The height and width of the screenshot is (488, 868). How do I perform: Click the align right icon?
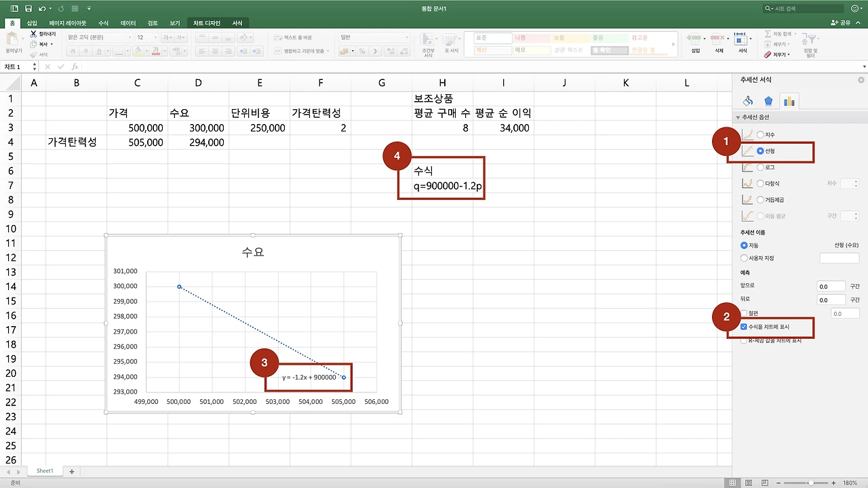click(x=228, y=51)
